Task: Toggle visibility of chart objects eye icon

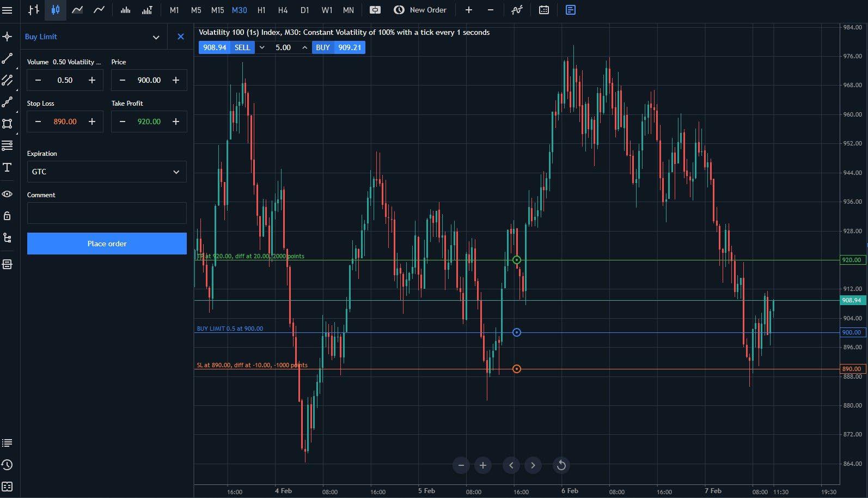Action: tap(7, 194)
